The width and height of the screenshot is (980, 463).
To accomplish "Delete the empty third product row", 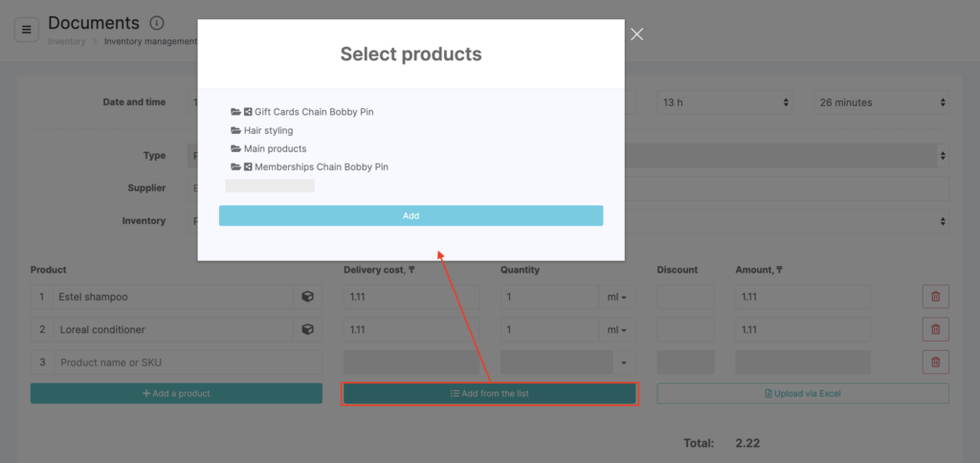I will pos(935,363).
